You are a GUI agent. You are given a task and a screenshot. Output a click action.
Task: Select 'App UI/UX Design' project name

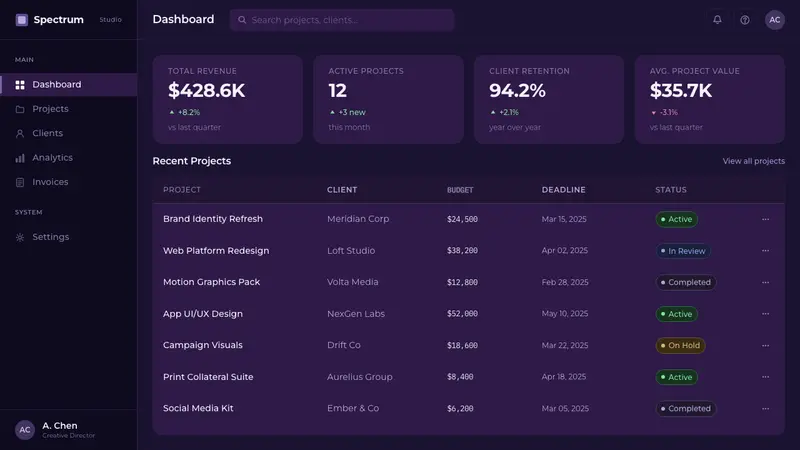203,314
